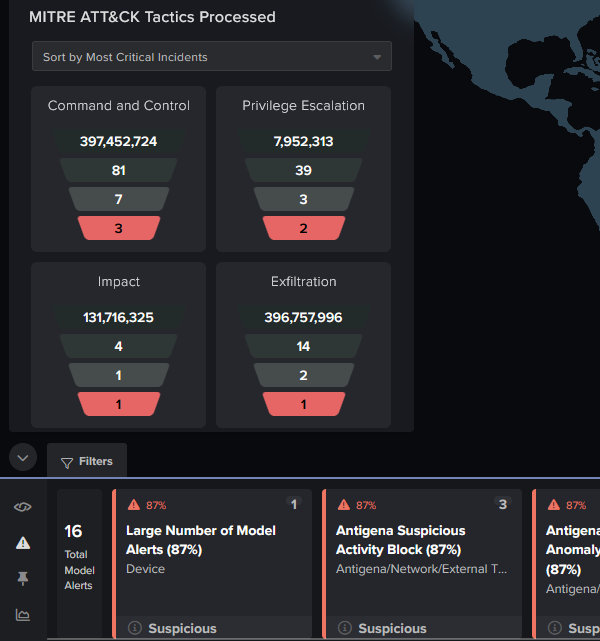
Task: Click the Device subtitle on the first alert card
Action: pos(146,569)
